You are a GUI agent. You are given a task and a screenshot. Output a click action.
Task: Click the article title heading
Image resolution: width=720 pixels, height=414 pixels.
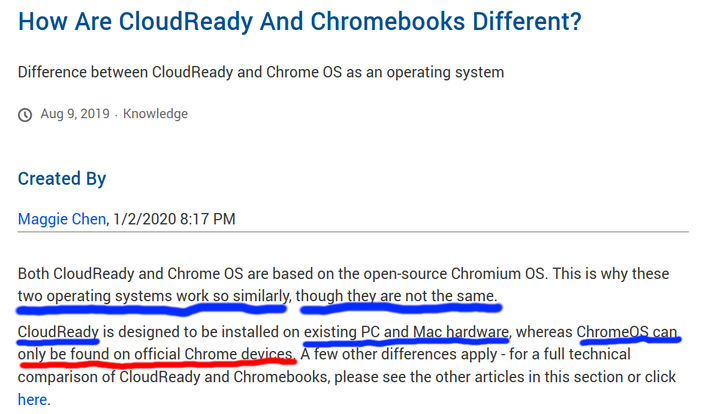coord(300,22)
